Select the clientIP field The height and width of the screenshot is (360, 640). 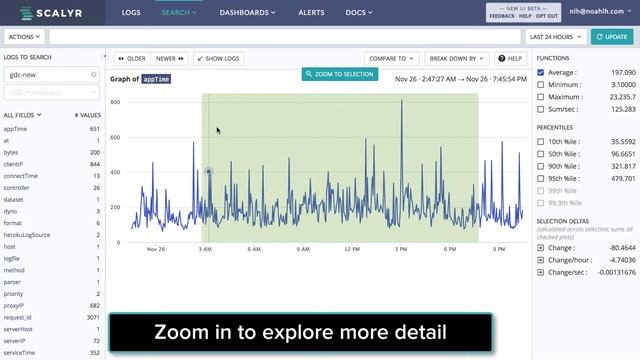click(x=13, y=164)
